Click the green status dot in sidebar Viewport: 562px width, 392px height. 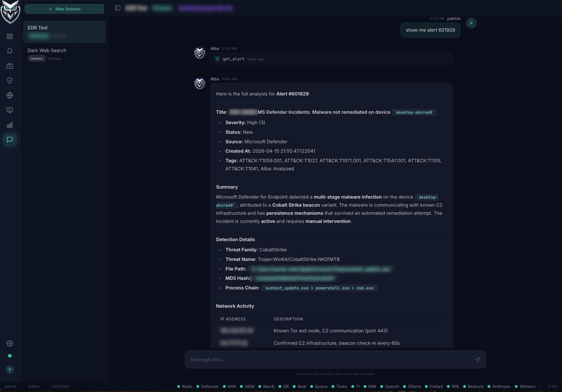coord(10,356)
